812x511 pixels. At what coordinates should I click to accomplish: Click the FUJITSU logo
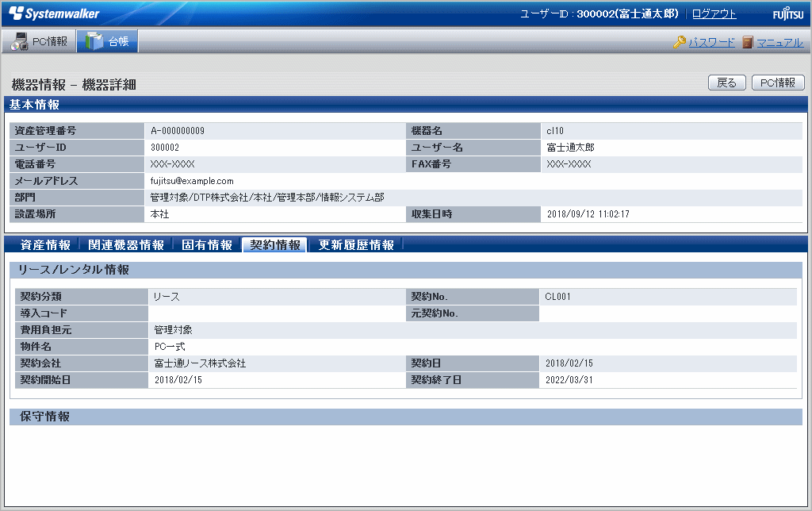787,14
